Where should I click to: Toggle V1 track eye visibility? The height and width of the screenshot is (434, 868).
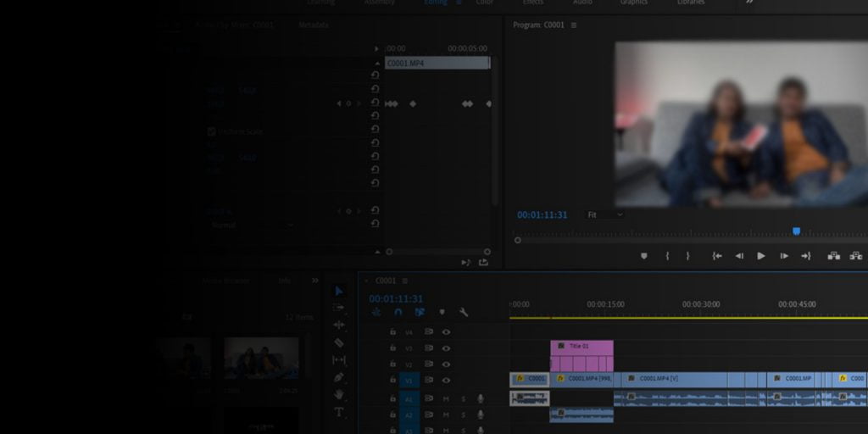(446, 380)
